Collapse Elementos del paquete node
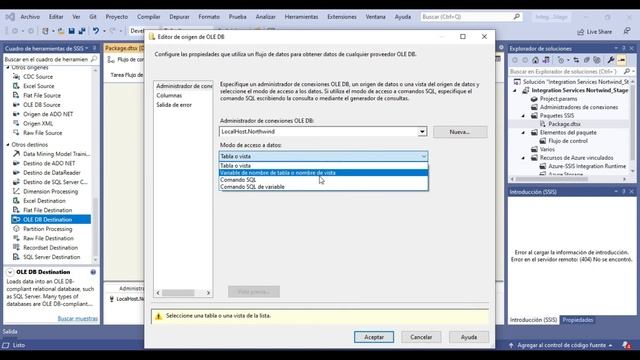The height and width of the screenshot is (360, 640). coord(524,133)
